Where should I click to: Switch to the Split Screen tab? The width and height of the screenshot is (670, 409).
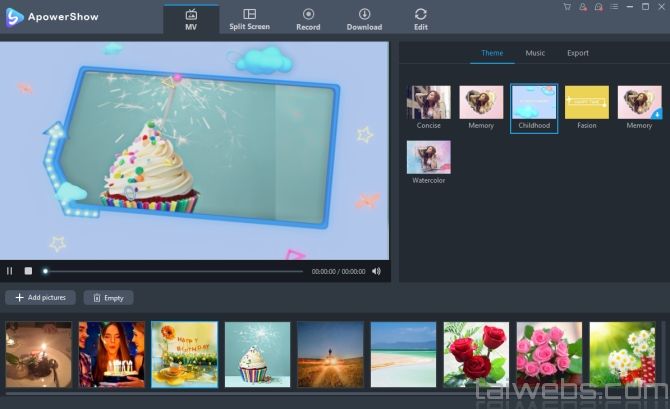[249, 19]
